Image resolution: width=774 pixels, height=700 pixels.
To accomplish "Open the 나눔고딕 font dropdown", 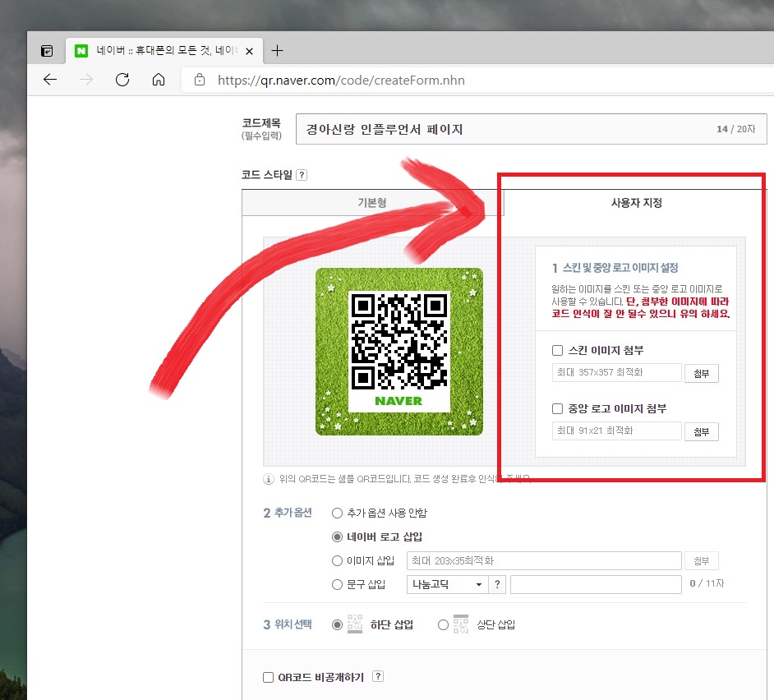I will (447, 584).
